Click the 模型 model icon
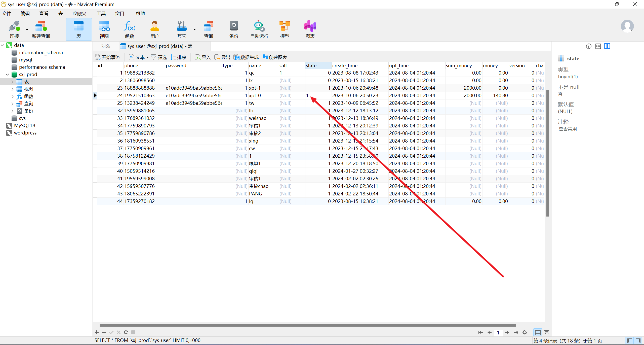Image resolution: width=644 pixels, height=345 pixels. click(285, 29)
